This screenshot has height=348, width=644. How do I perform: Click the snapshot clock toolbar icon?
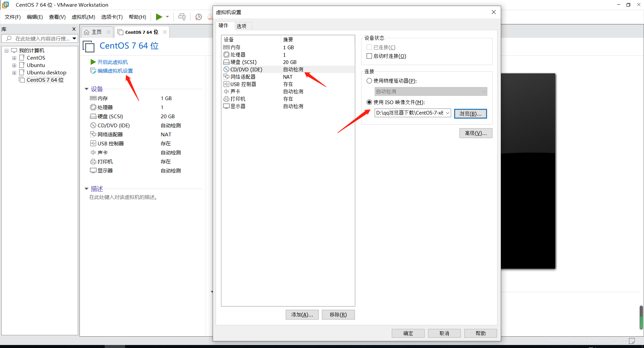pyautogui.click(x=199, y=17)
